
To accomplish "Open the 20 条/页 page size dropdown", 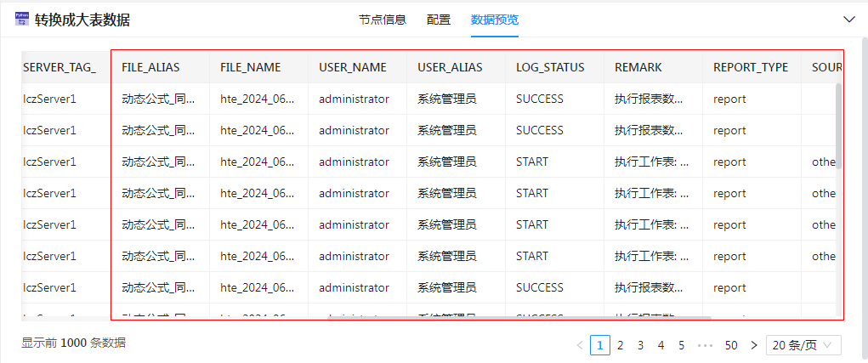I will tap(803, 345).
